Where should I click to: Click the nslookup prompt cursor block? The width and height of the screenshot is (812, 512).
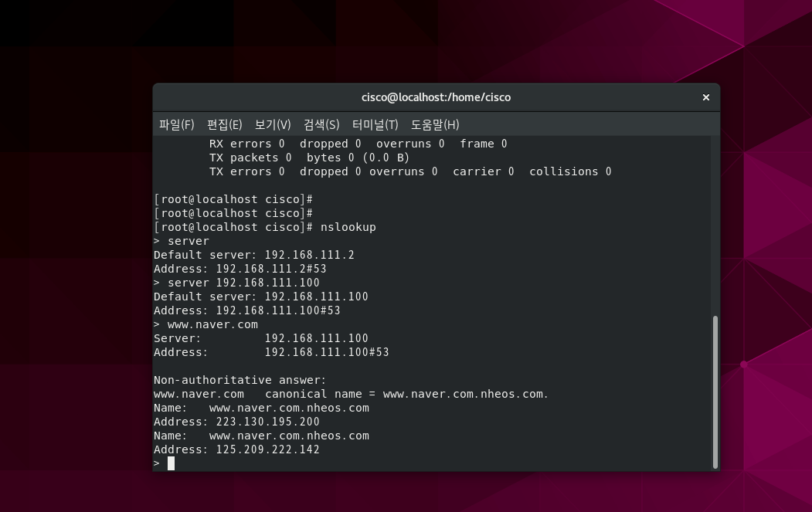(x=171, y=463)
